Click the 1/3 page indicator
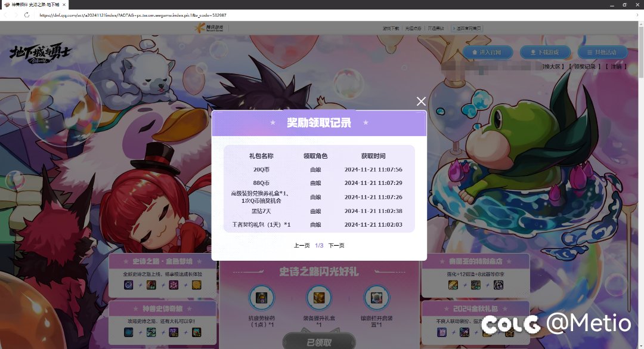 [x=319, y=245]
